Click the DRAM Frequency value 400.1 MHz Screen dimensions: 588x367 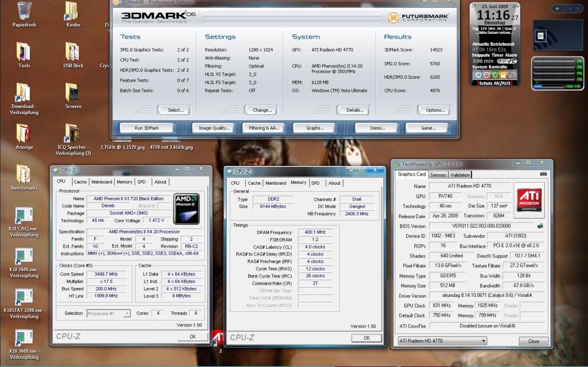coord(315,232)
